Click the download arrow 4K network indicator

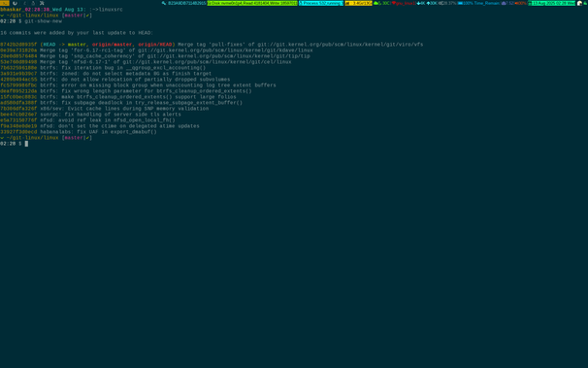click(421, 3)
